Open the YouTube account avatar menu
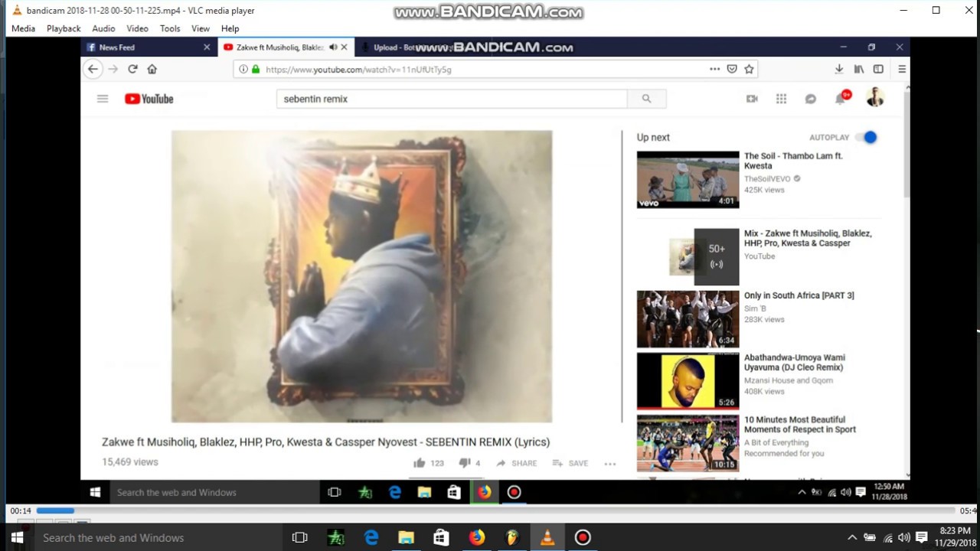 pos(875,98)
